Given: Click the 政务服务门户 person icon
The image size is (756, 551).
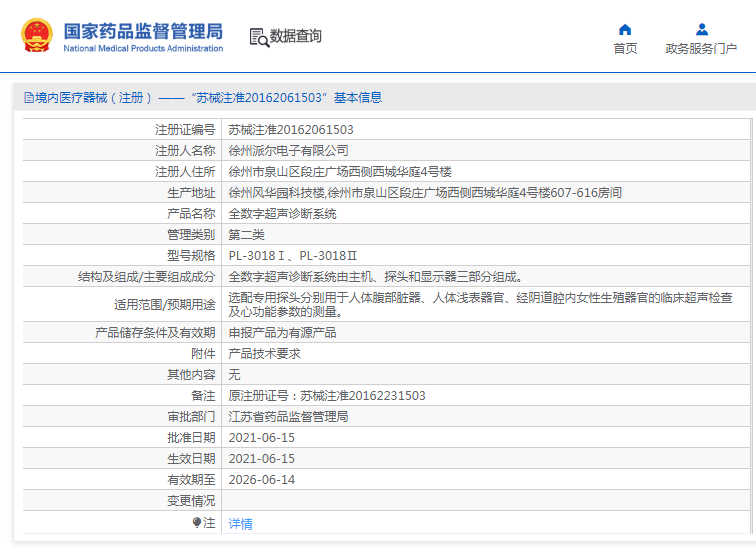Looking at the screenshot, I should coord(702,29).
